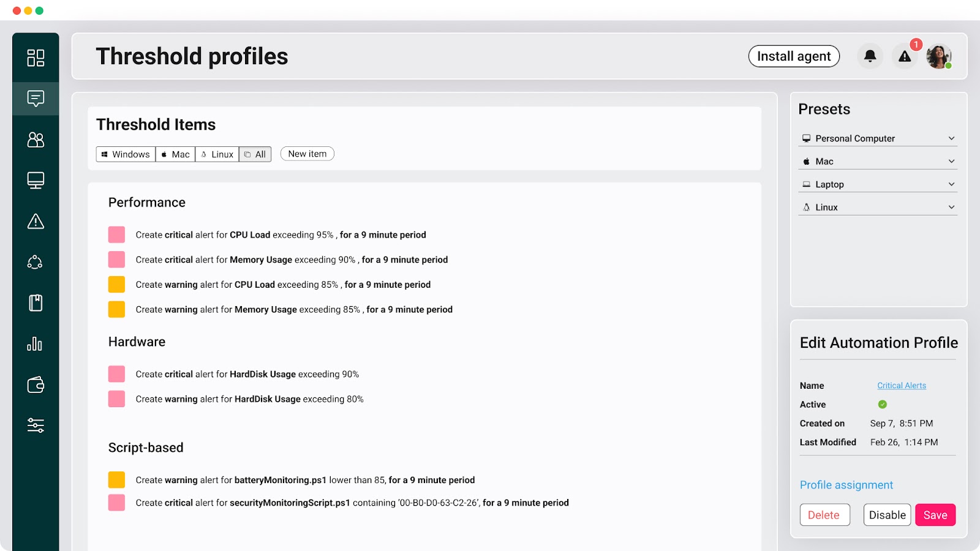
Task: Toggle the Active green status check
Action: [x=883, y=404]
